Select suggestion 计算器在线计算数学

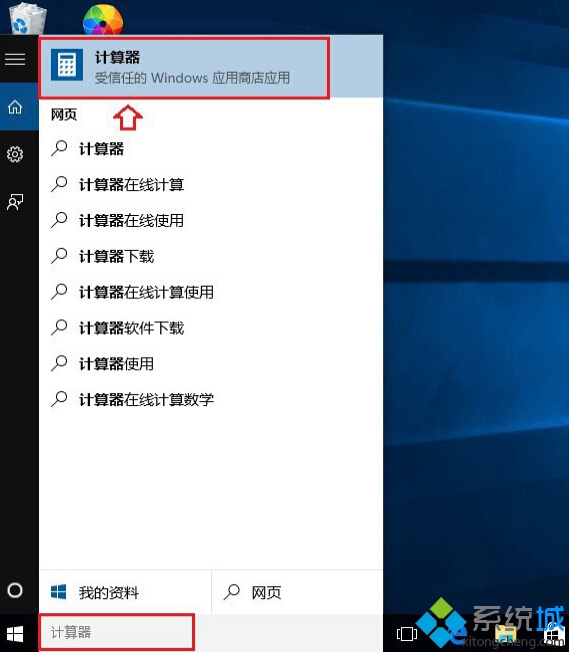[x=211, y=400]
